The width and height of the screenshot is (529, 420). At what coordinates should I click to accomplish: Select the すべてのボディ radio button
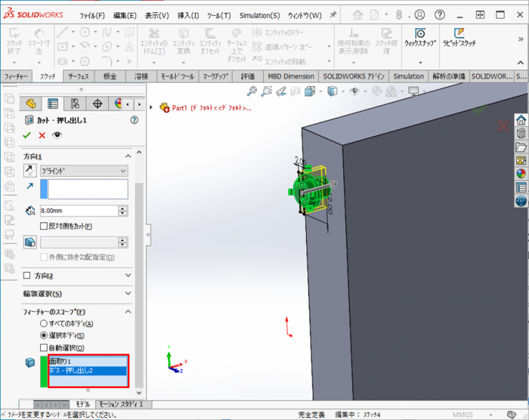click(44, 324)
